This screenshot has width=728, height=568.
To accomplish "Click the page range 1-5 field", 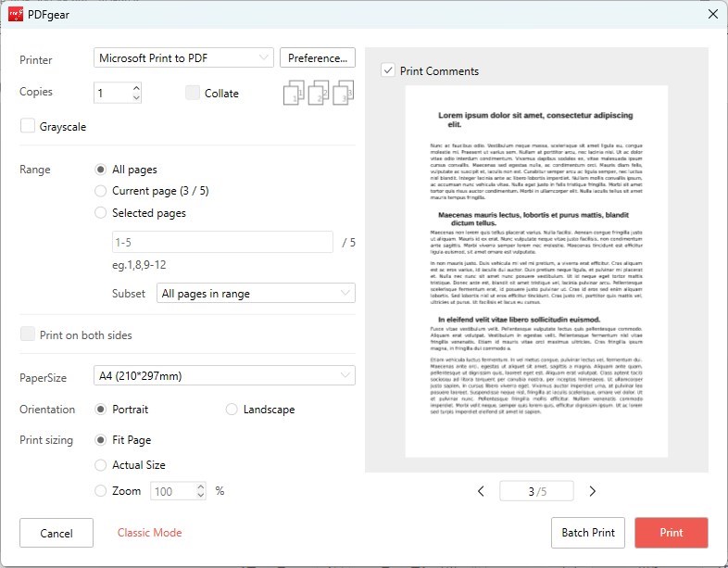I will pyautogui.click(x=222, y=242).
